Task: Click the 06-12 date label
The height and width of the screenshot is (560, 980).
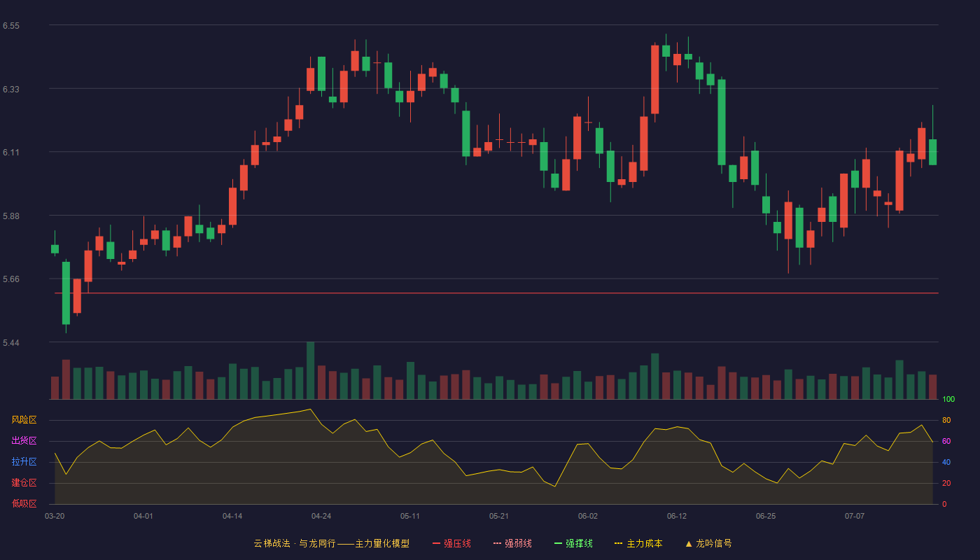Action: (677, 516)
